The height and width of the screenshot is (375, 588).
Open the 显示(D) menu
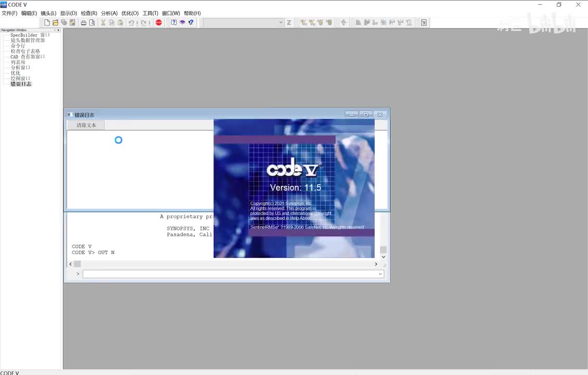pyautogui.click(x=69, y=13)
